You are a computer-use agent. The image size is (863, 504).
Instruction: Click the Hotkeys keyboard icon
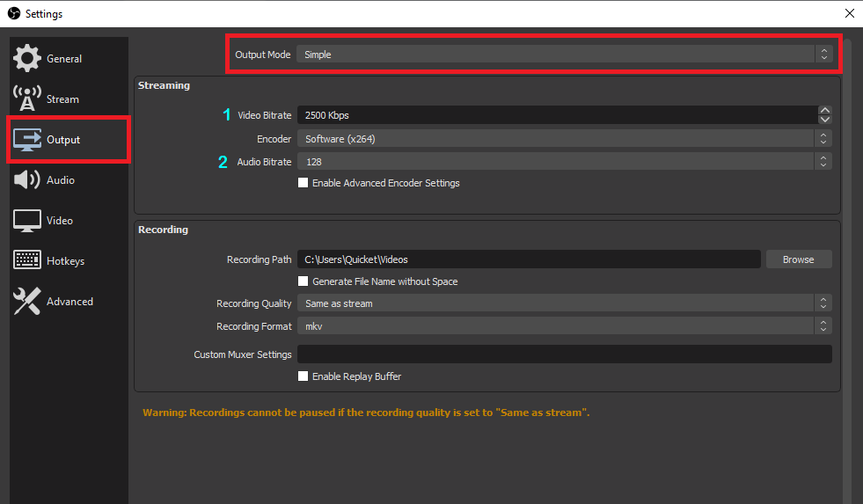[x=27, y=259]
